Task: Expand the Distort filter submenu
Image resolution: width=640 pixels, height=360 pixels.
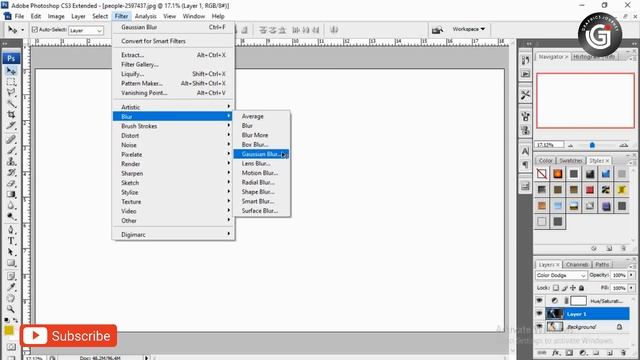Action: click(x=173, y=136)
